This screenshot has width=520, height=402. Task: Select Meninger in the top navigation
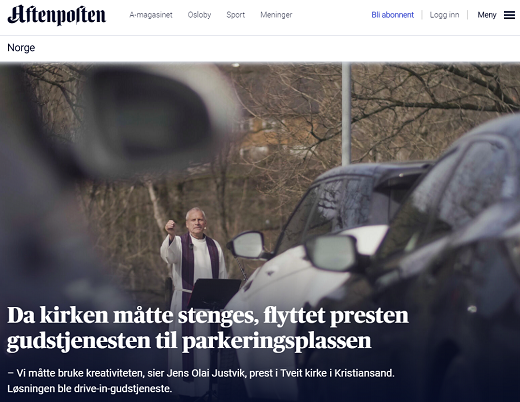tap(276, 15)
